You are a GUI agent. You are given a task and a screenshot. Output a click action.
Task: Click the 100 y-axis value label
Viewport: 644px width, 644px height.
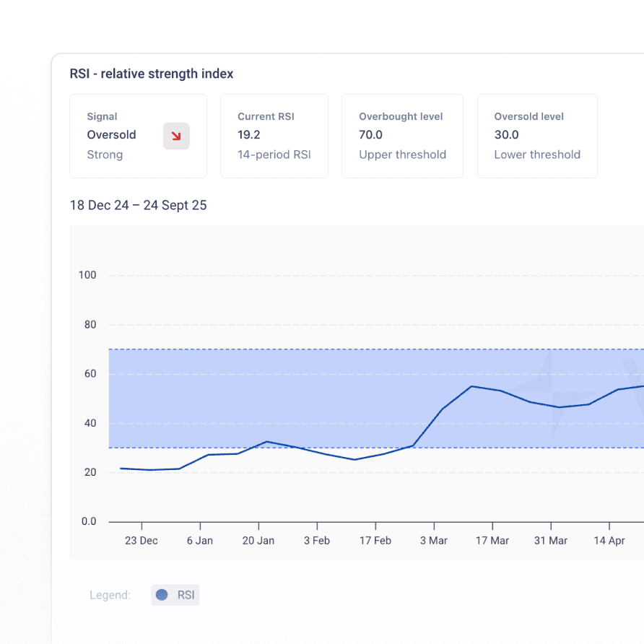(x=87, y=275)
